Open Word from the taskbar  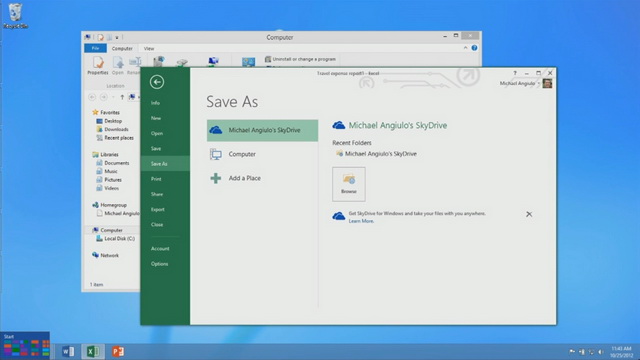(68, 351)
